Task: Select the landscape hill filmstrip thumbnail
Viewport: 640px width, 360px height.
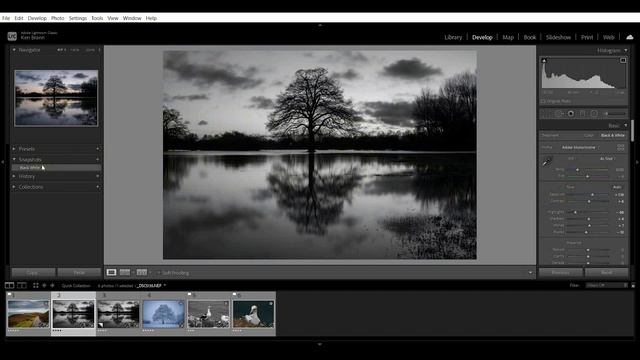Action: click(x=28, y=314)
